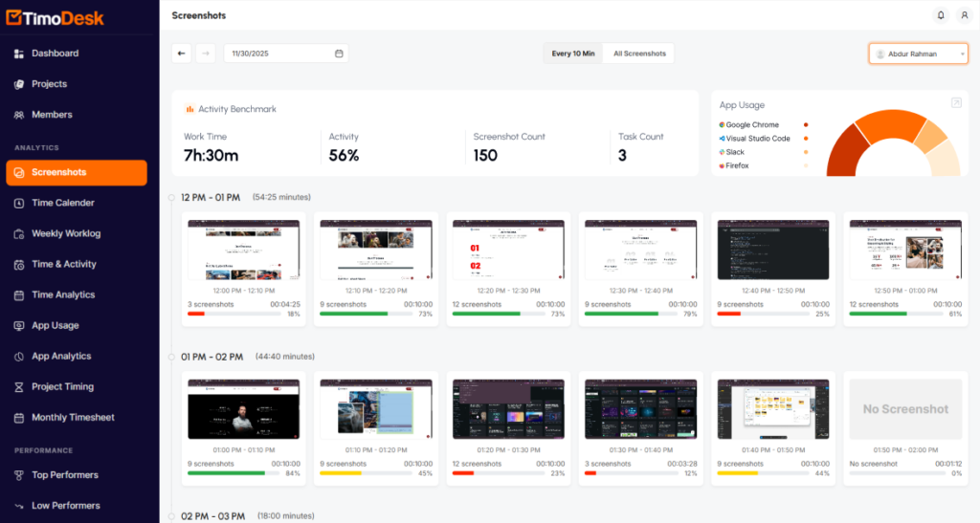Click the Task Count value 3
Screen dimensions: 980x523
pyautogui.click(x=622, y=156)
